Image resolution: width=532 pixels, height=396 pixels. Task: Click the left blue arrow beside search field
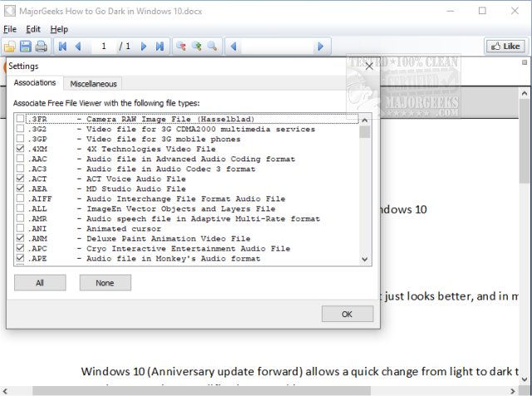click(234, 47)
